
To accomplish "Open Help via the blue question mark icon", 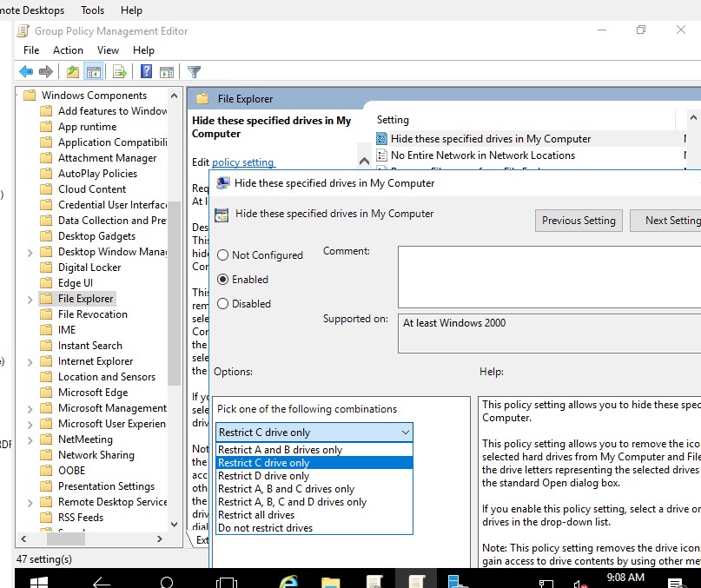I will 145,71.
